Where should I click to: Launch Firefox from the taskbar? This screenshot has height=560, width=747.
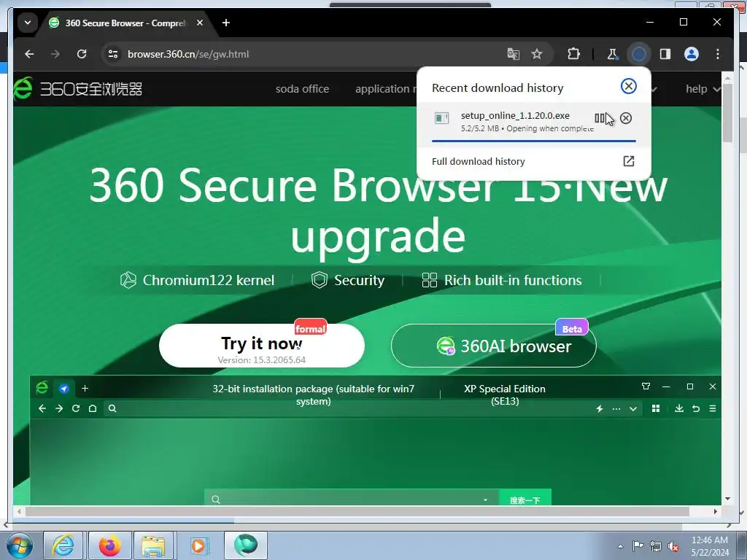point(109,545)
